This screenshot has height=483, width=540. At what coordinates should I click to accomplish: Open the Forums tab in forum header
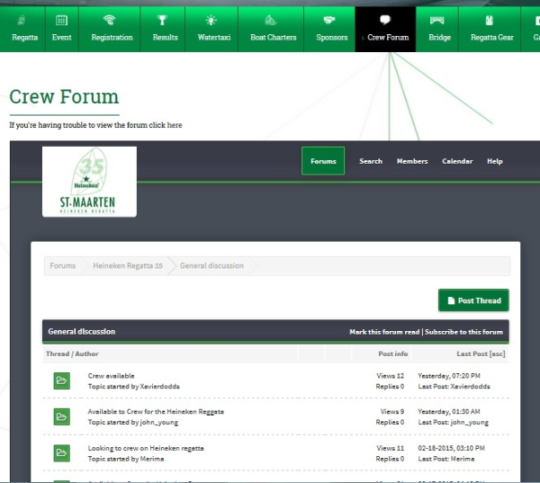point(323,161)
